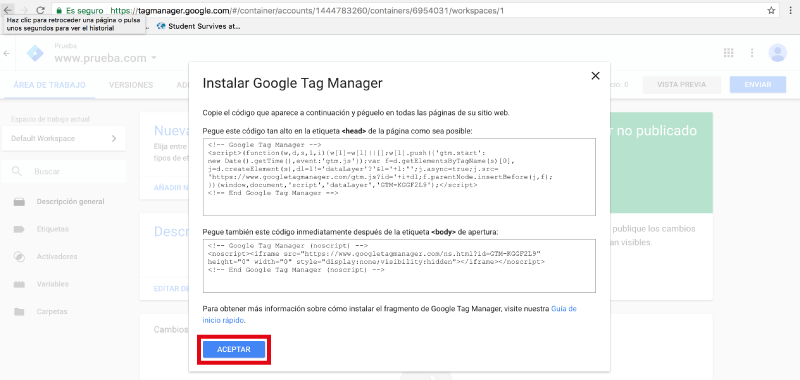Open the vertical dots options menu
This screenshot has height=380, width=800.
pos(752,53)
